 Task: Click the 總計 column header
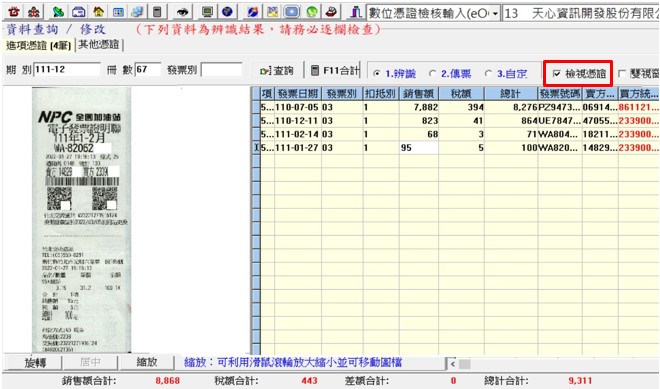click(511, 93)
